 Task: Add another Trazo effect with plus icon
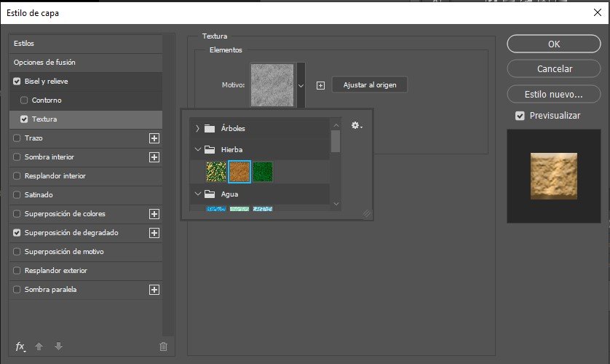pos(154,138)
